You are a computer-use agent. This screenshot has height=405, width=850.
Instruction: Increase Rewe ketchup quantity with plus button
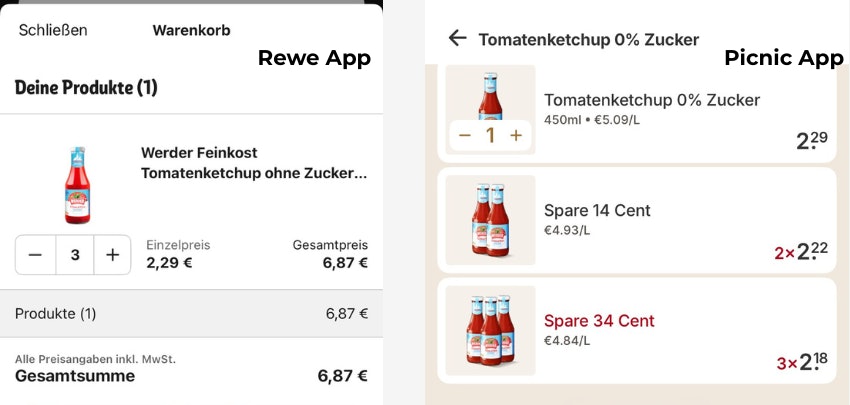coord(112,255)
